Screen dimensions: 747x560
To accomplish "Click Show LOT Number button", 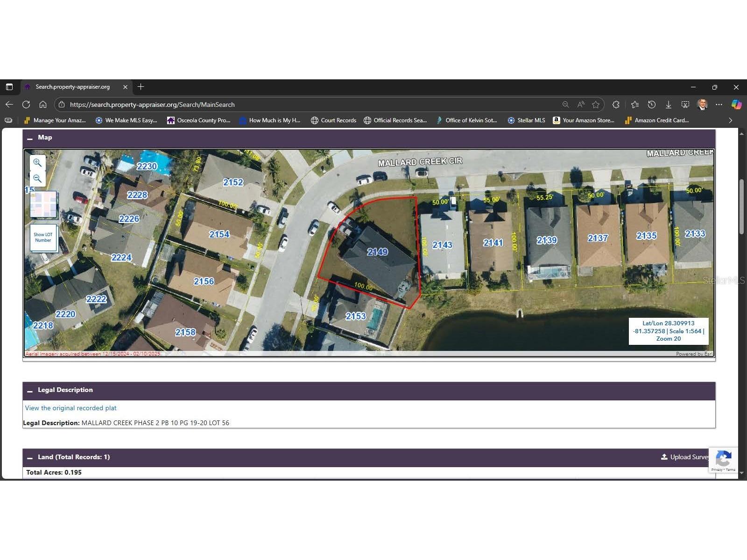I will click(43, 237).
